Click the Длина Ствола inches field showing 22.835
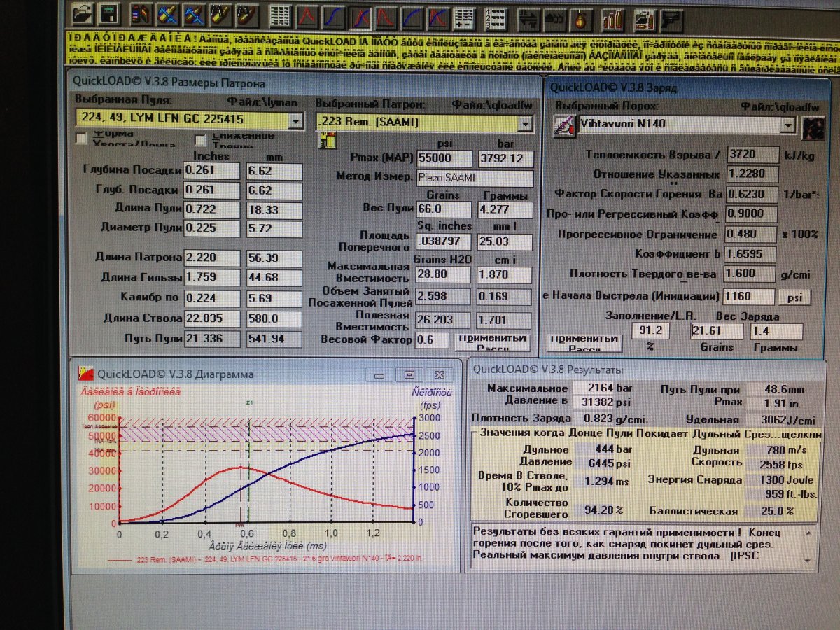The image size is (840, 630). [x=212, y=320]
